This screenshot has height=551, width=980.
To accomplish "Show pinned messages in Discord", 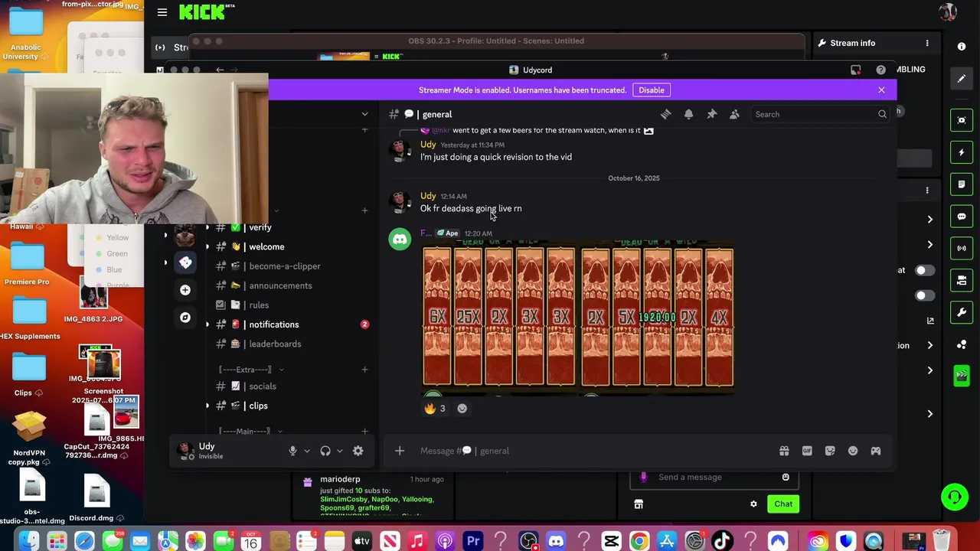I will [711, 114].
